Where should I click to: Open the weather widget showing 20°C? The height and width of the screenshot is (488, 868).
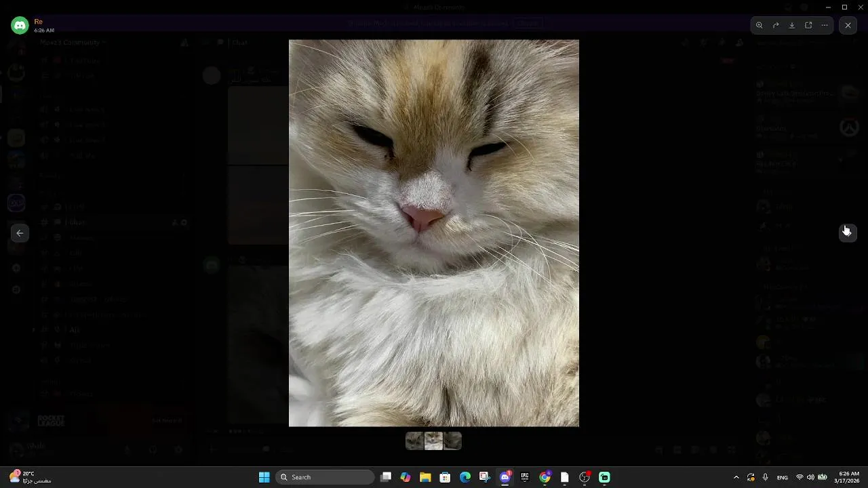(x=31, y=477)
